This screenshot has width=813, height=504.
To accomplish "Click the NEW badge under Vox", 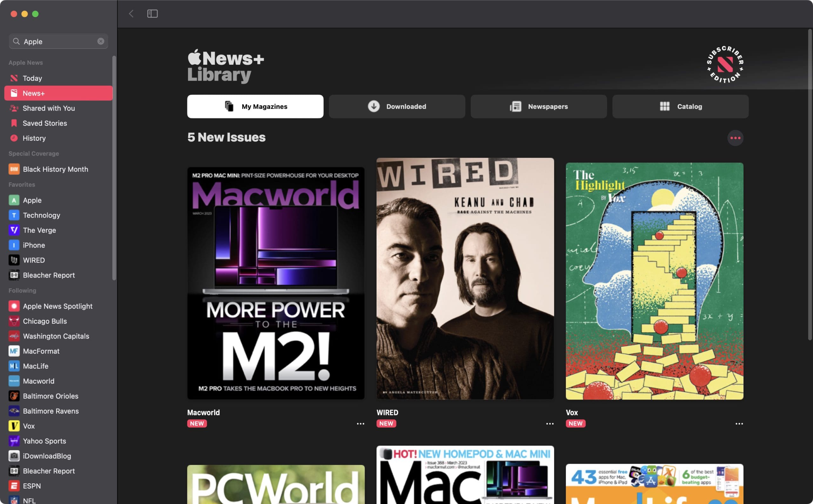I will pyautogui.click(x=576, y=423).
